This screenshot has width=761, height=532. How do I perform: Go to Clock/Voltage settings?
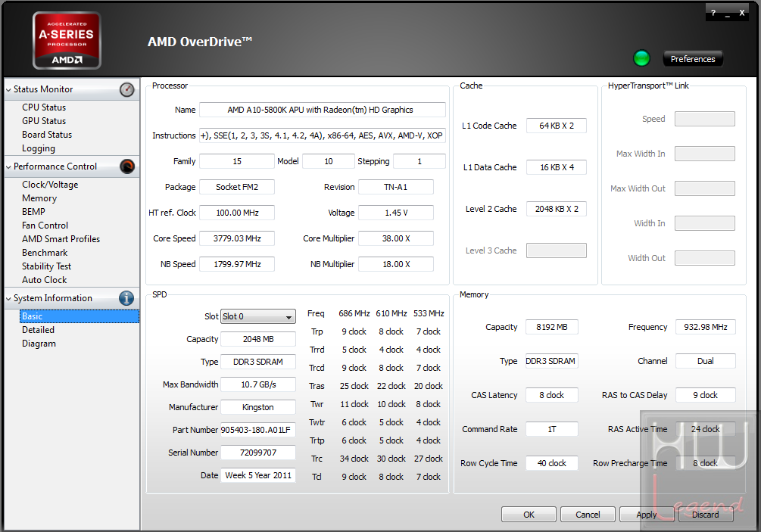pos(50,185)
